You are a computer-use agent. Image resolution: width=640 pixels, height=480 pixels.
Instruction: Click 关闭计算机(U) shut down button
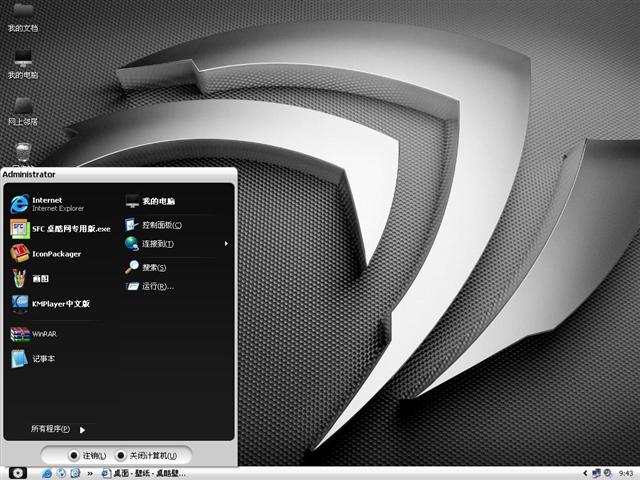pyautogui.click(x=147, y=455)
